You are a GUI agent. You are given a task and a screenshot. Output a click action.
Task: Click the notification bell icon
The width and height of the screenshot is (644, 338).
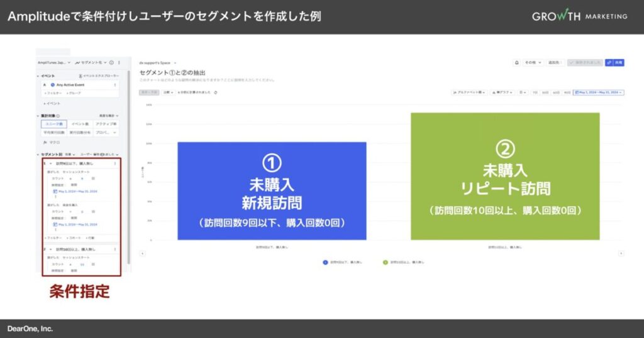(x=517, y=63)
